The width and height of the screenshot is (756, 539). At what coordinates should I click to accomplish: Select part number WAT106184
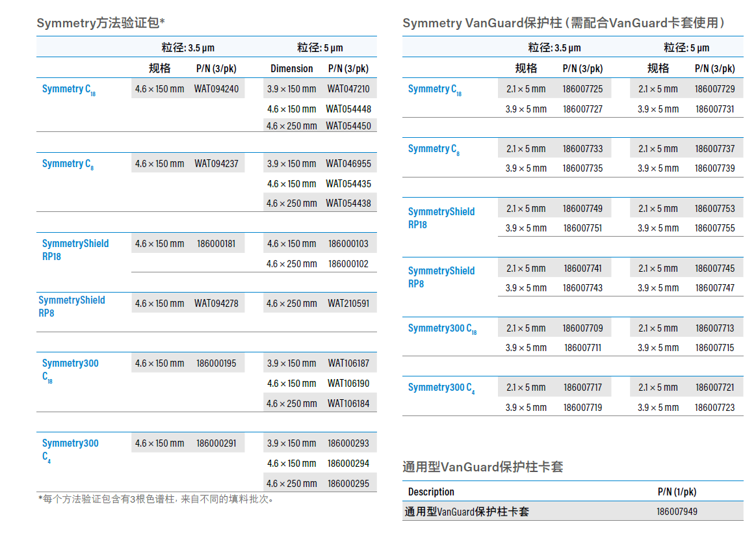click(x=348, y=404)
